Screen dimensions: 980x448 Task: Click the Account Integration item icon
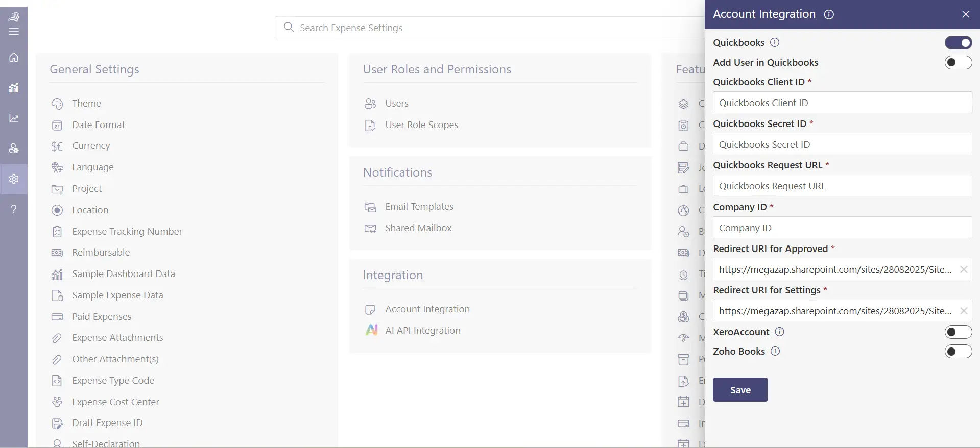point(370,309)
